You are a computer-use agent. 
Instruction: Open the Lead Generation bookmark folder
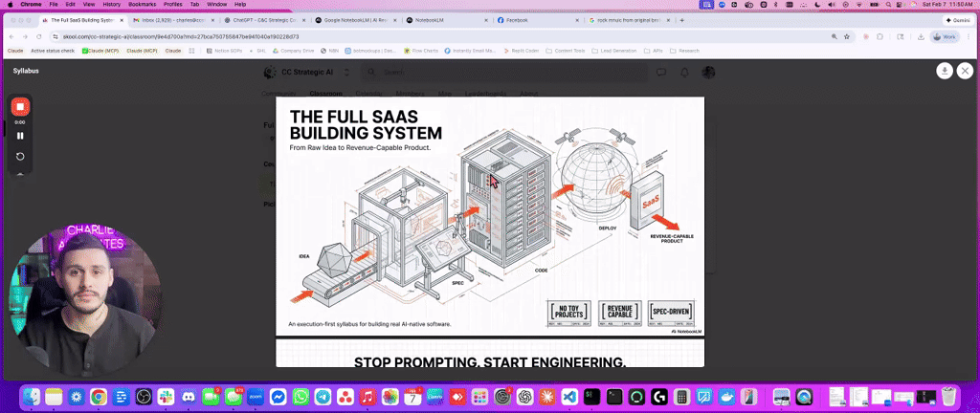coord(615,51)
